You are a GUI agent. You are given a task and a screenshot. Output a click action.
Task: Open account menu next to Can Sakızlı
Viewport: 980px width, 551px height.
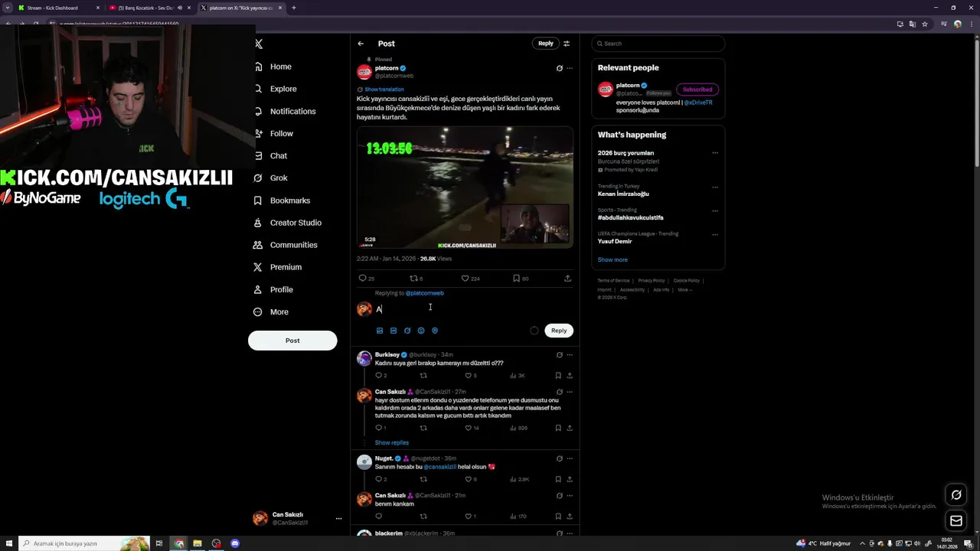pos(338,519)
